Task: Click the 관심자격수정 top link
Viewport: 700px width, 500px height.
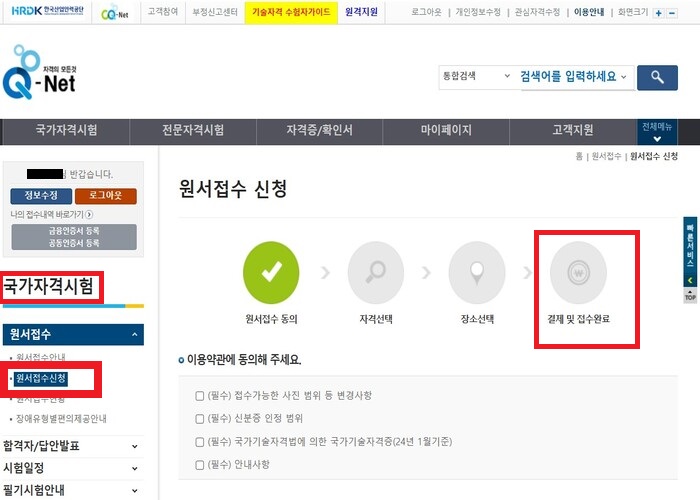Action: [x=537, y=12]
